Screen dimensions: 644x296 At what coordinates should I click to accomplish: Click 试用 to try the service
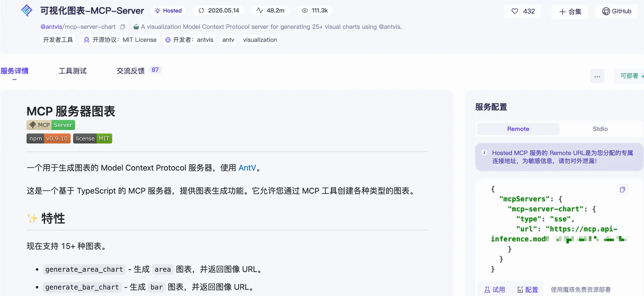[495, 290]
